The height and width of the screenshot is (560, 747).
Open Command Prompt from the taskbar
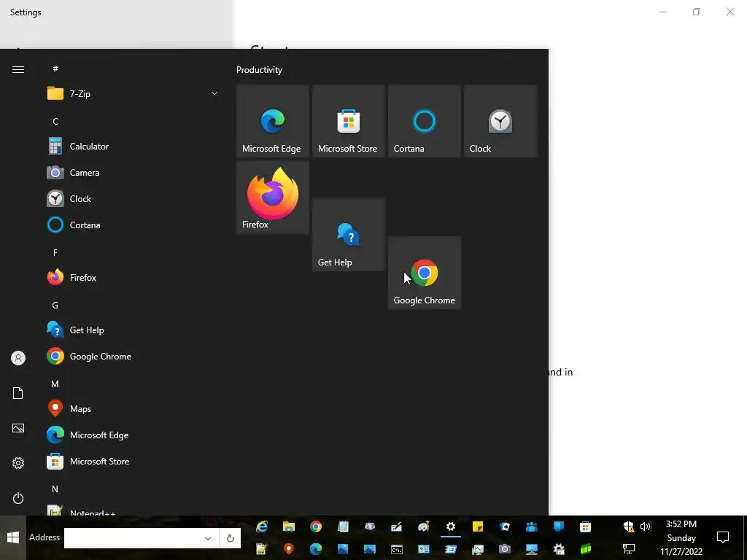[x=396, y=549]
